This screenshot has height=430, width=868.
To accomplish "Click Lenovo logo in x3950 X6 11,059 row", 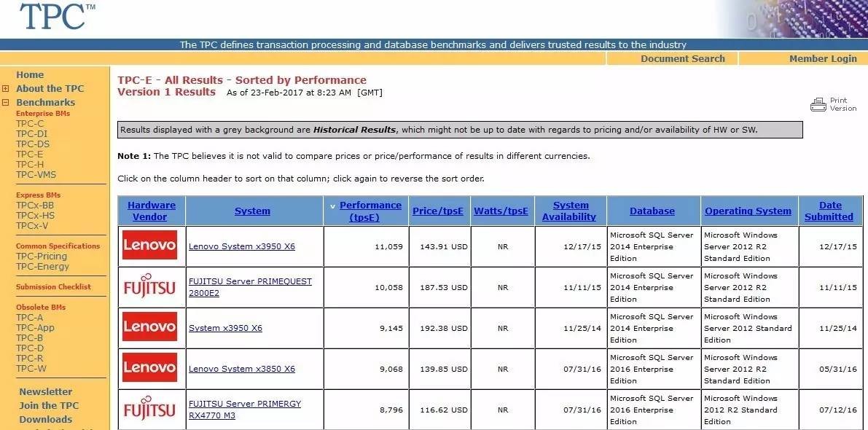I will (x=149, y=245).
